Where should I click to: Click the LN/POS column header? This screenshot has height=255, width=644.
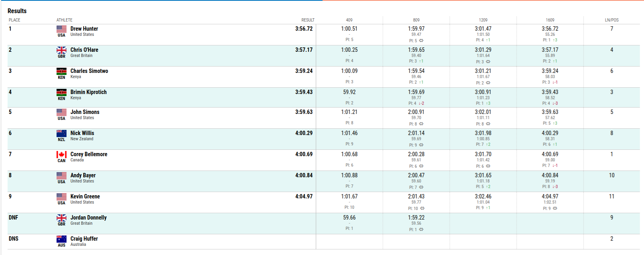[x=611, y=20]
